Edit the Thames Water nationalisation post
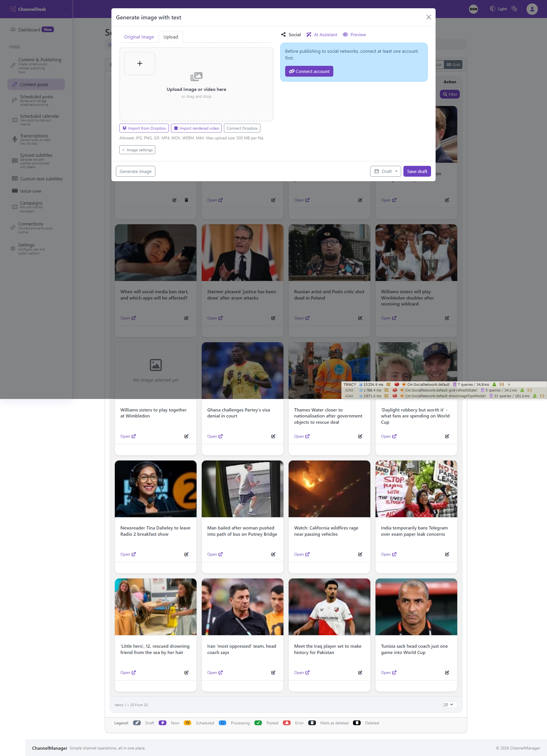547x756 pixels. click(x=360, y=436)
